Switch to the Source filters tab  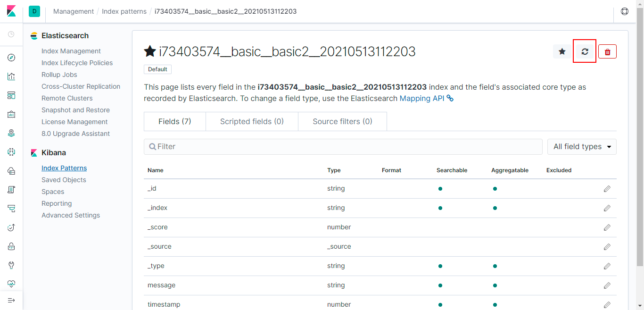342,121
